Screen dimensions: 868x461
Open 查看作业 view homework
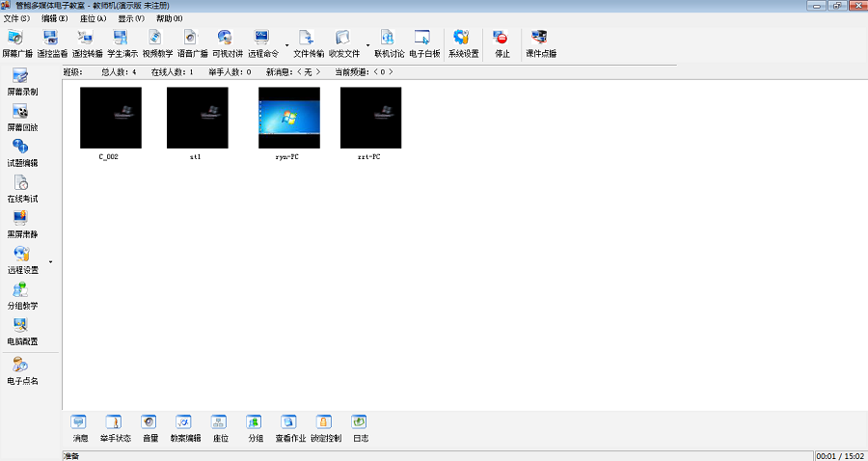(x=290, y=428)
